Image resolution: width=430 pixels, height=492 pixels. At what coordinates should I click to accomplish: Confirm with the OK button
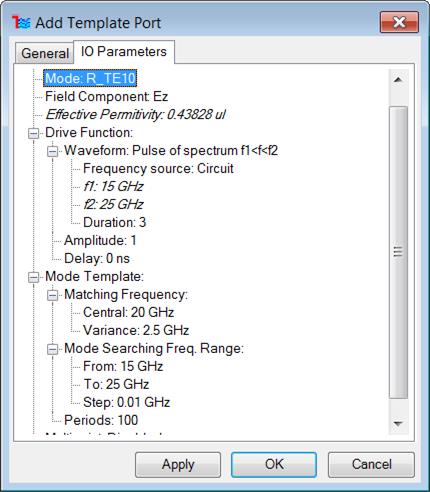(x=274, y=465)
